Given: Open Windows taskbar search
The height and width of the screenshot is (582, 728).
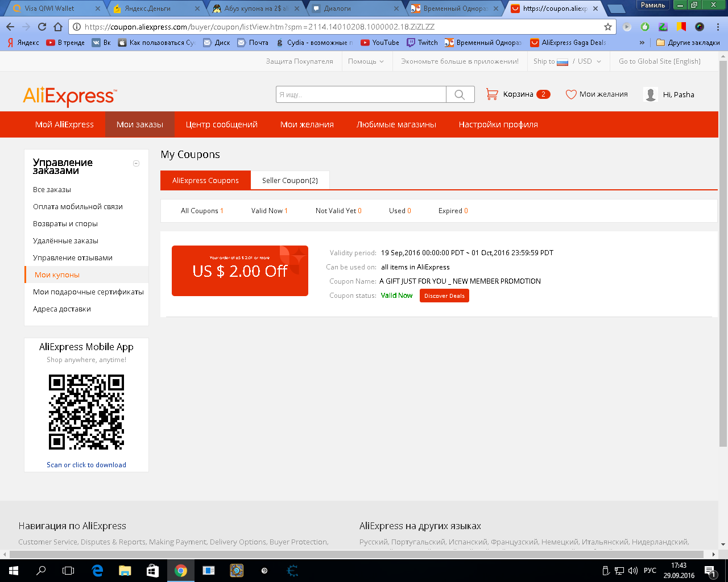Looking at the screenshot, I should tap(41, 571).
